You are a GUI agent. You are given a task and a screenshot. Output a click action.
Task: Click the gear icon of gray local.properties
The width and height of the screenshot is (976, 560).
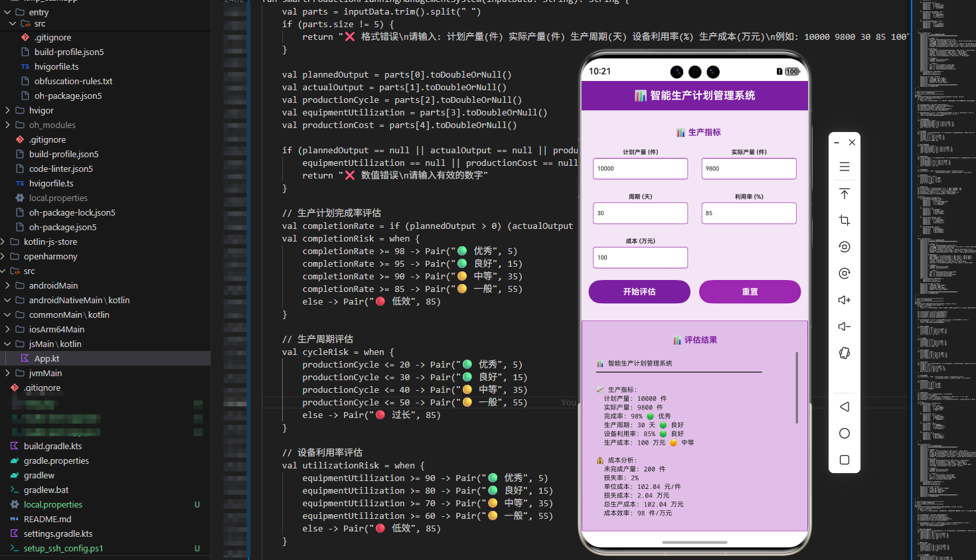(20, 198)
